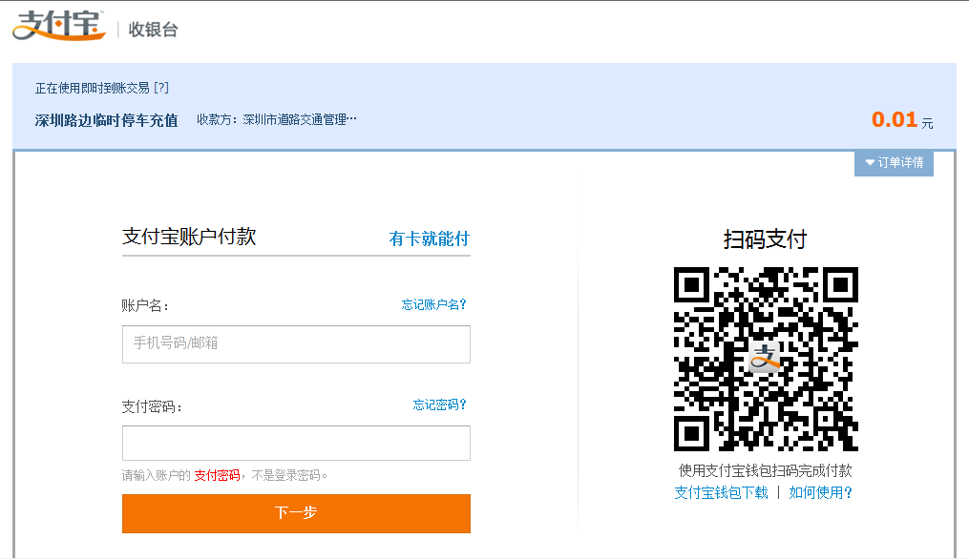This screenshot has height=560, width=969.
Task: Click the red 支付密码 hint text
Action: [x=217, y=475]
